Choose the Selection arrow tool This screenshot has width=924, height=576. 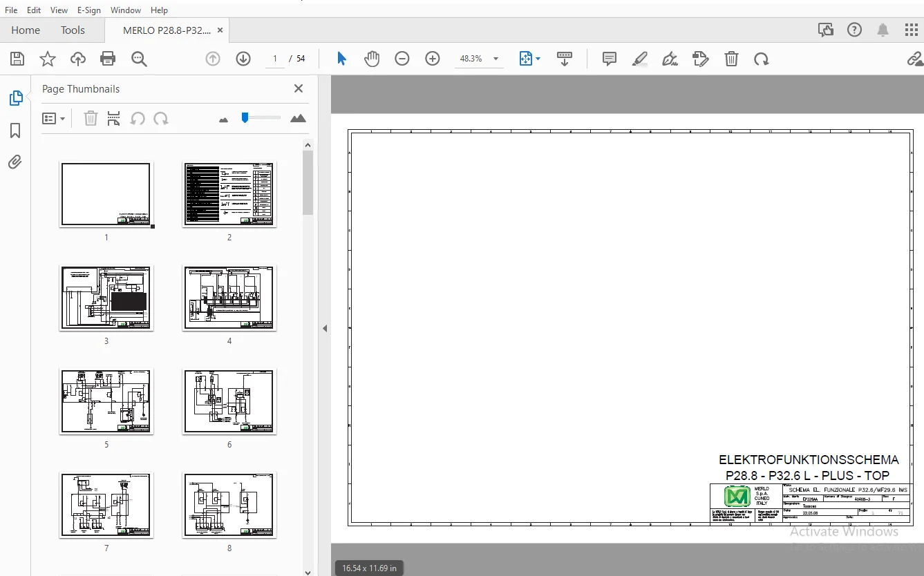[x=341, y=59]
